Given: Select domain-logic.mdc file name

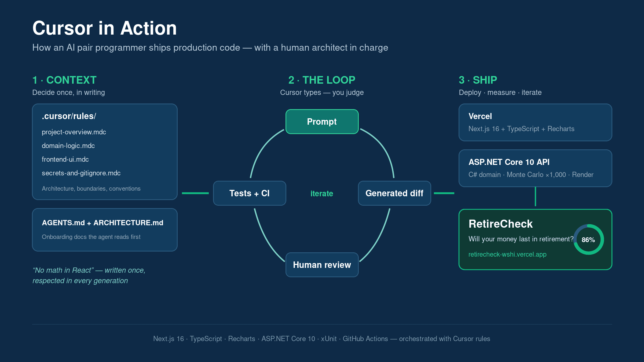Looking at the screenshot, I should pos(68,146).
